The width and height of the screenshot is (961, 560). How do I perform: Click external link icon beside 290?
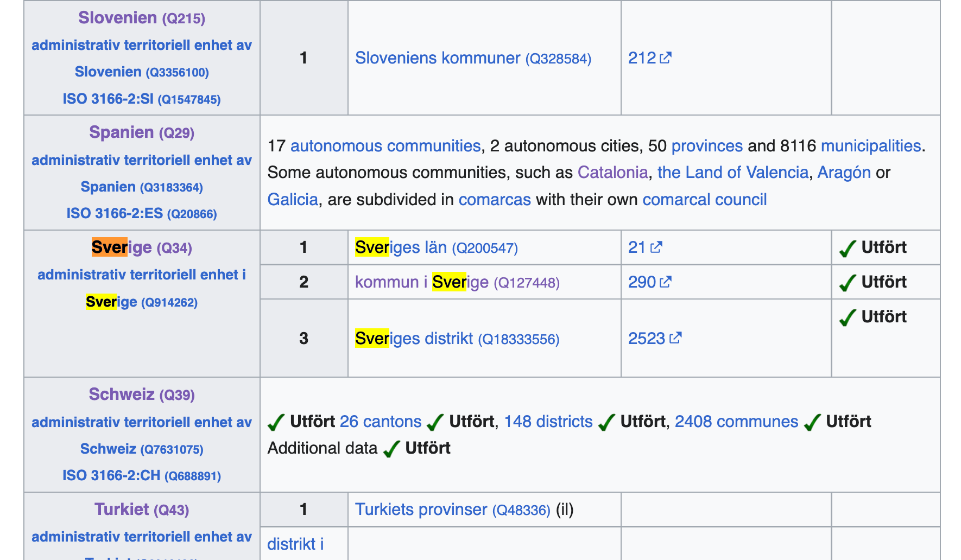[x=666, y=282]
